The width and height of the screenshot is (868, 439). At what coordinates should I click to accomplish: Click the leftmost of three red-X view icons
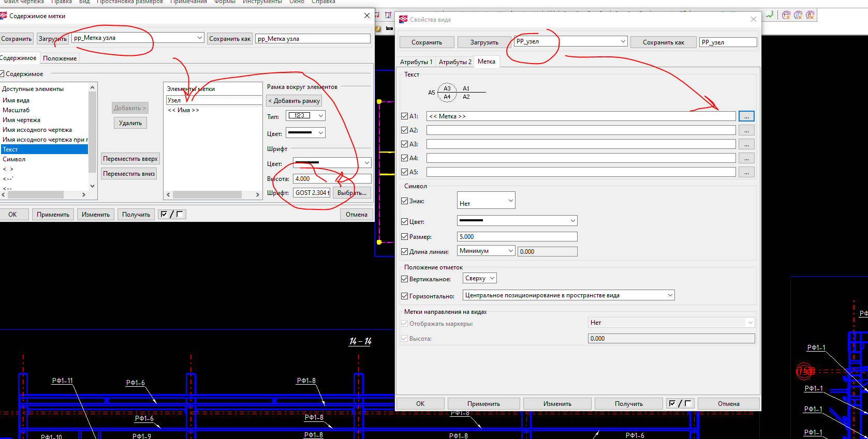786,16
